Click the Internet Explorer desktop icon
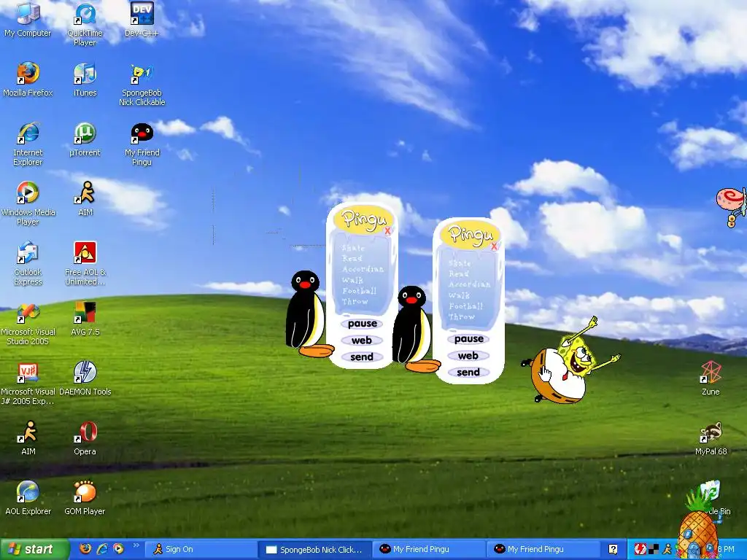 pyautogui.click(x=28, y=144)
